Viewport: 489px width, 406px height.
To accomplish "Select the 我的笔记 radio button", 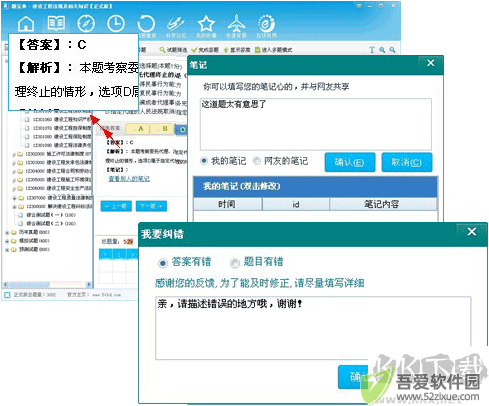I will pos(204,161).
